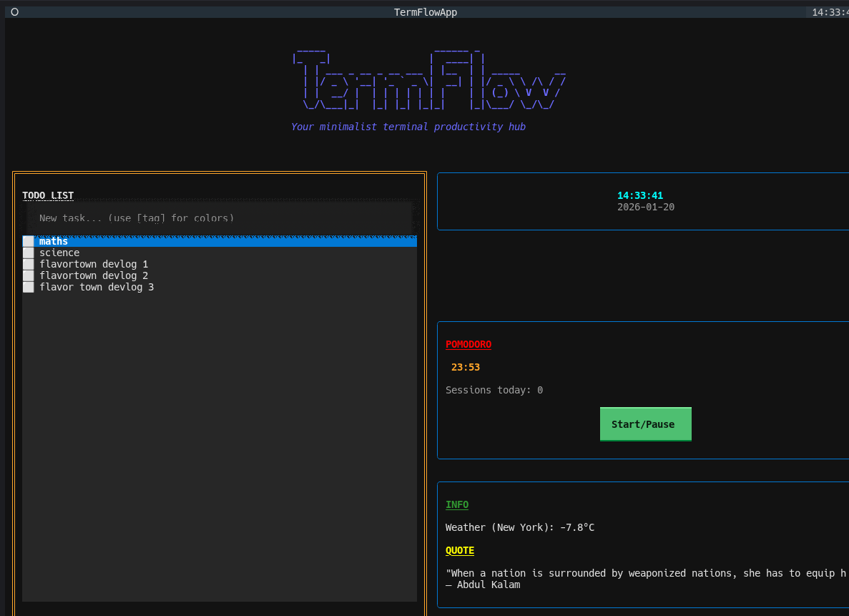Click the cyan 14:33:41 clock display
849x616 pixels.
tap(640, 195)
